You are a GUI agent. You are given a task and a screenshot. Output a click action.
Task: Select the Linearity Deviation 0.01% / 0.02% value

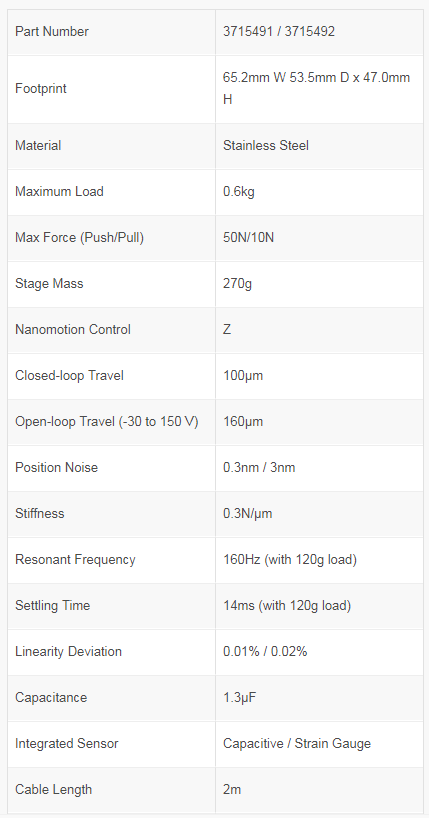click(x=265, y=651)
